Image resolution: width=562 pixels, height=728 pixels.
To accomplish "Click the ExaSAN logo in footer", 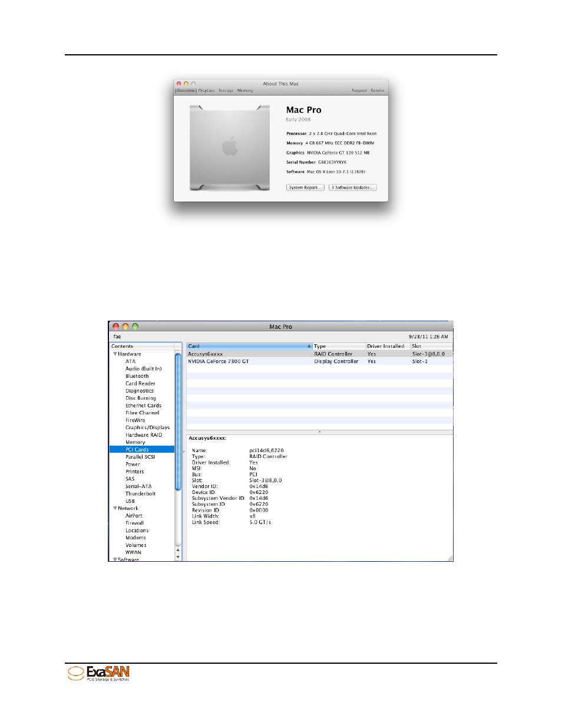I will click(98, 673).
